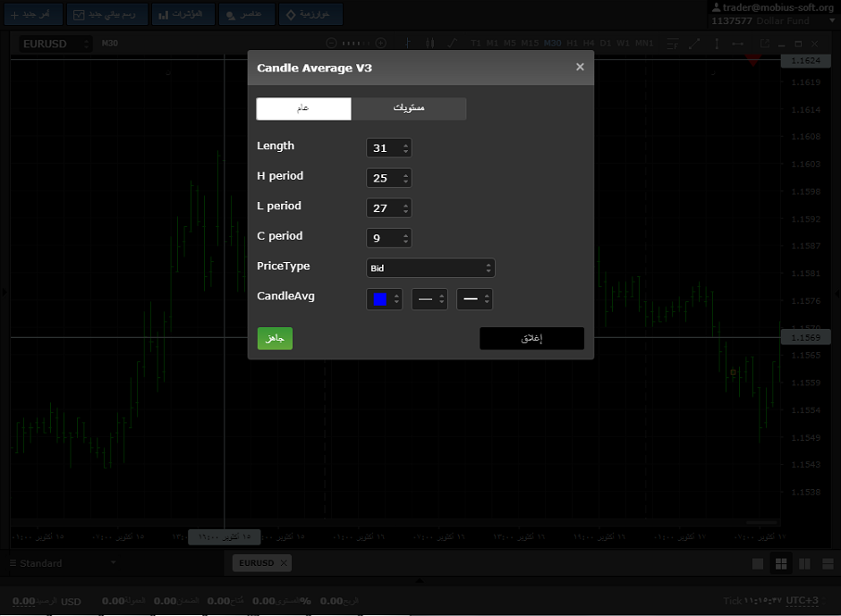
Task: Adjust the C period stepper arrows
Action: pyautogui.click(x=406, y=238)
